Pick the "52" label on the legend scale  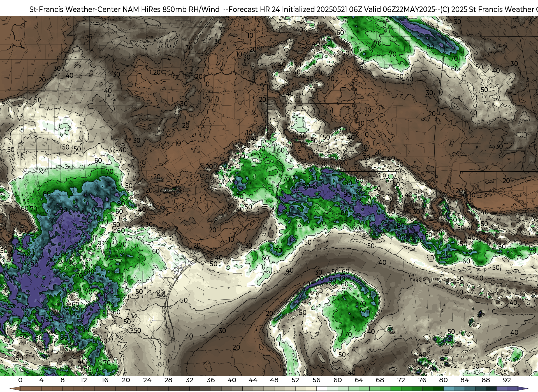tap(295, 380)
